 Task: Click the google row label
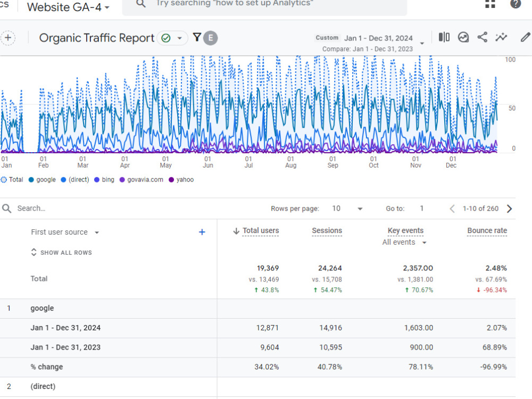click(42, 309)
